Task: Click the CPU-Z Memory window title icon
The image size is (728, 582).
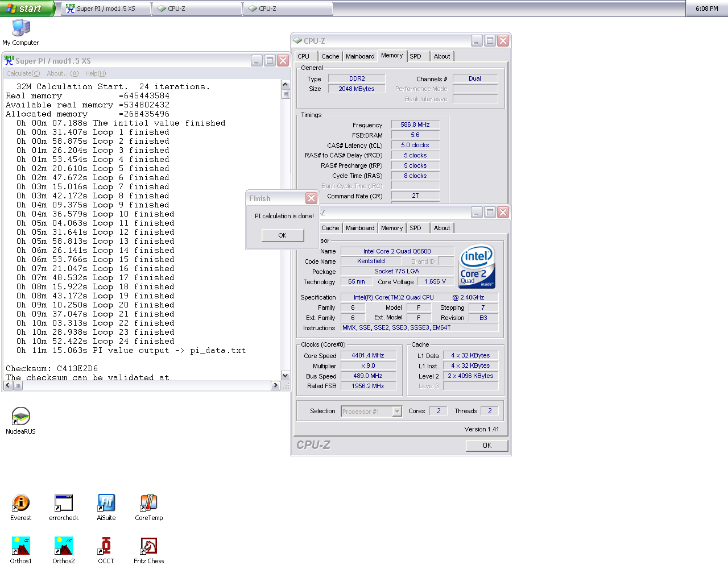Action: tap(297, 41)
